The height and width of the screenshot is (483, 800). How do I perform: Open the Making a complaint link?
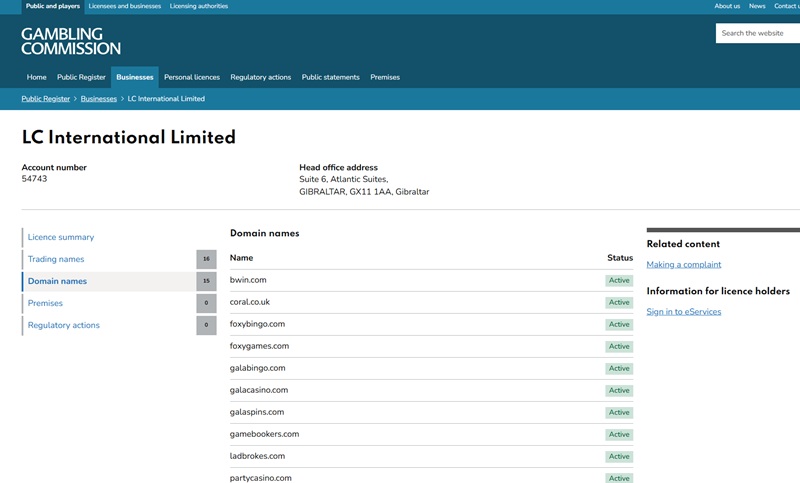[684, 265]
